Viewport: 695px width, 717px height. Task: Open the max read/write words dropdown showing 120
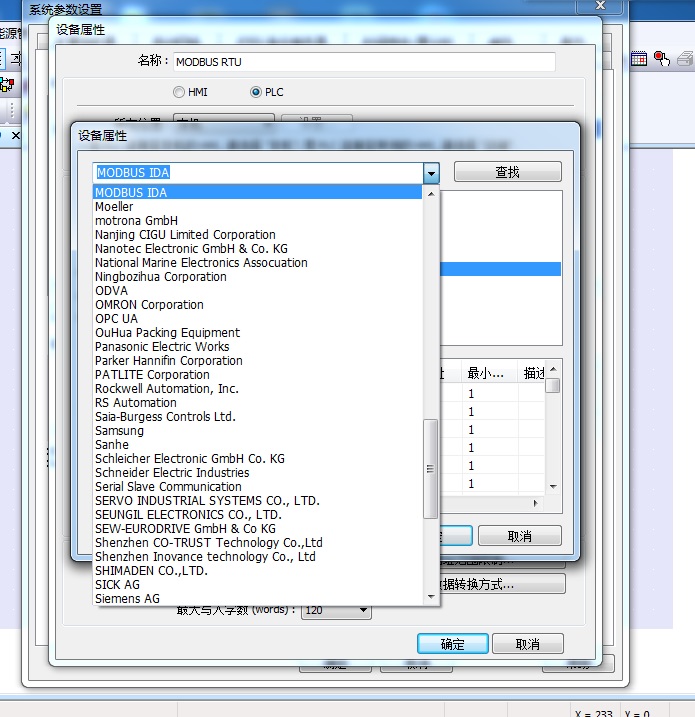tap(362, 610)
